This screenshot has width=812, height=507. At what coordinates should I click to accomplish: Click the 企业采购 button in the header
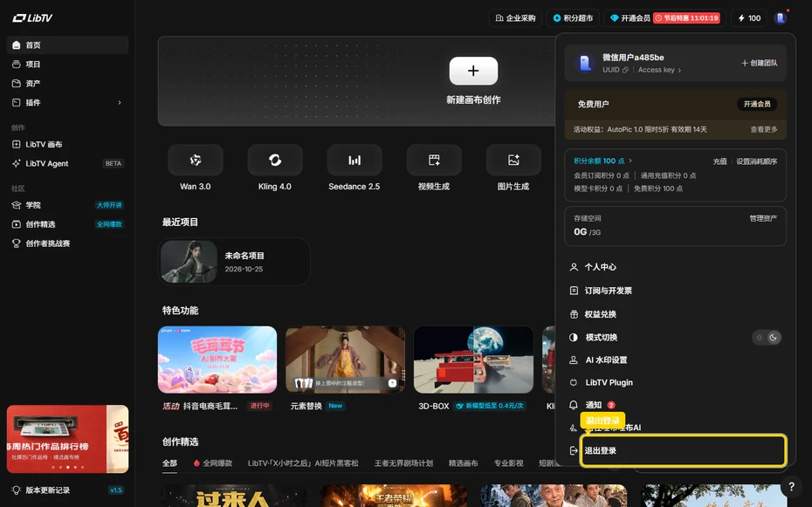click(x=515, y=18)
